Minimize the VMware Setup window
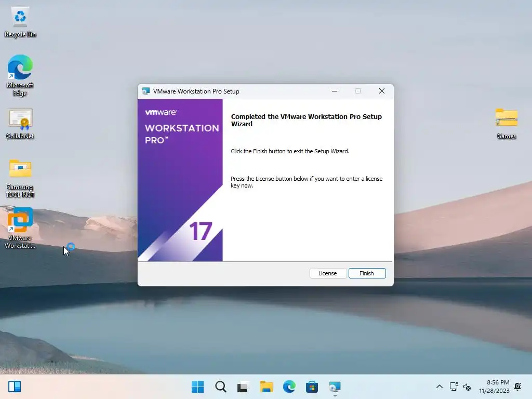 pos(335,91)
